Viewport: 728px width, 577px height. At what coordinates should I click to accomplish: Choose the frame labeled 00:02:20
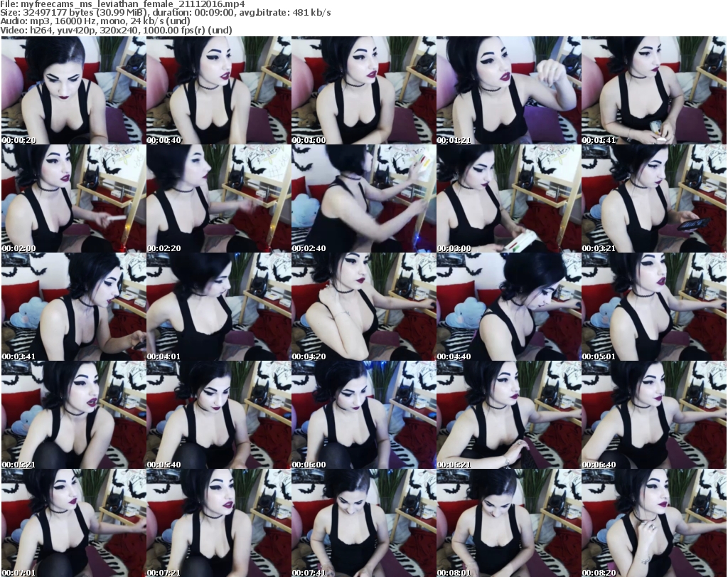click(x=219, y=198)
